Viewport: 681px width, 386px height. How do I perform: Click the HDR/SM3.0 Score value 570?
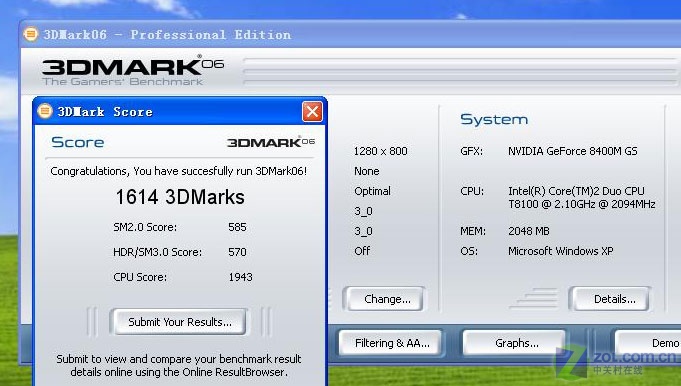(237, 252)
